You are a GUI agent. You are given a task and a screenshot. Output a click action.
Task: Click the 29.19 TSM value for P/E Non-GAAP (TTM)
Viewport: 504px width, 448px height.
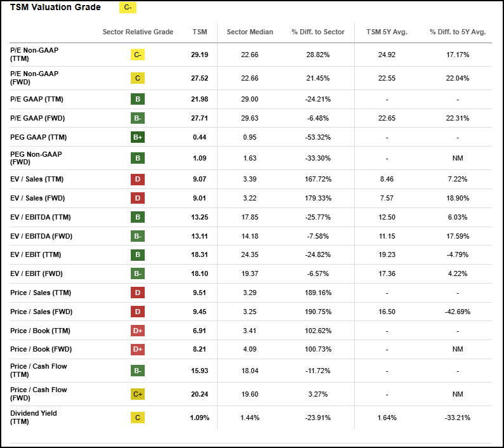coord(200,55)
